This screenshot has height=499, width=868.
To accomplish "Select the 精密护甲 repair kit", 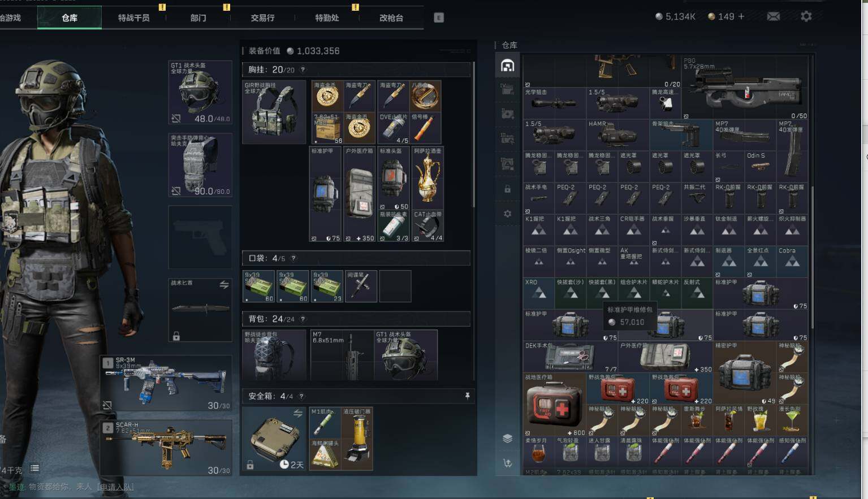I will (x=745, y=372).
